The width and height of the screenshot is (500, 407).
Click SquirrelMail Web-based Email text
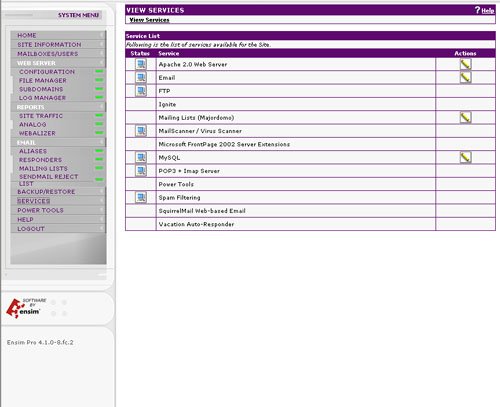[202, 211]
